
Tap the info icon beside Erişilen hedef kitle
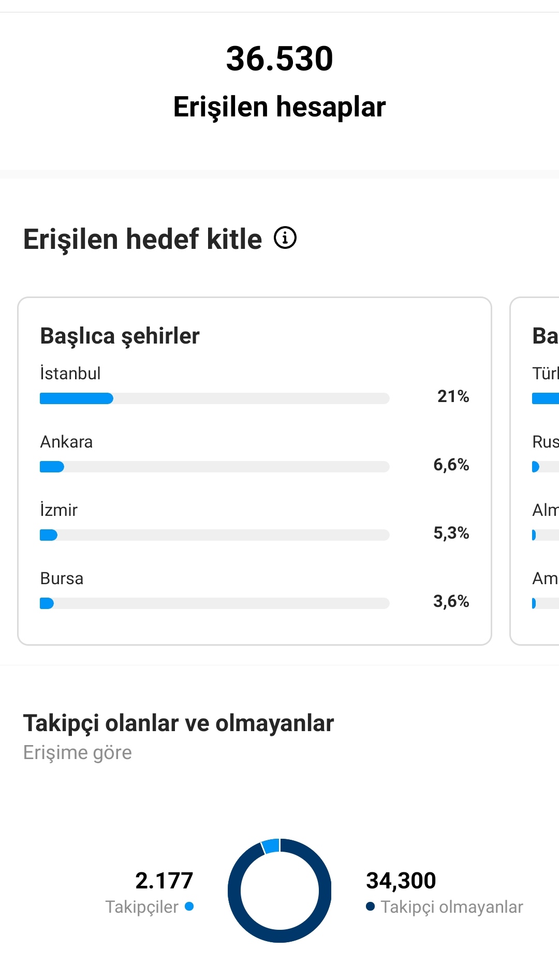click(285, 238)
